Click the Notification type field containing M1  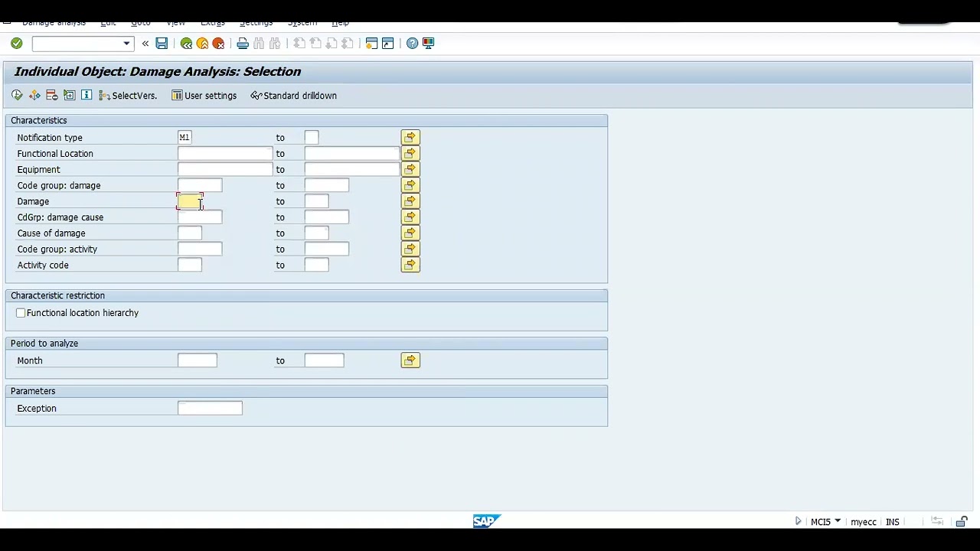point(185,137)
